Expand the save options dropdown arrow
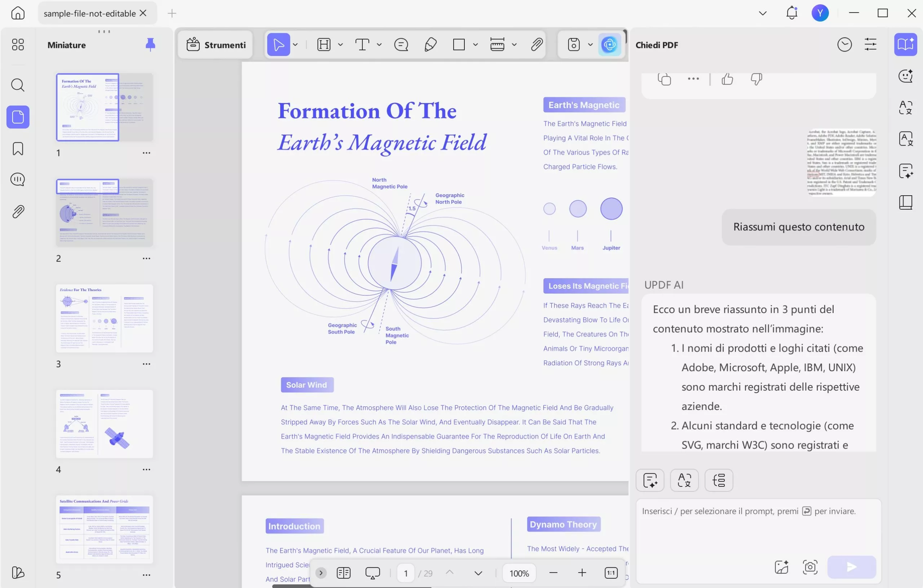Screen dimensions: 923x588 pos(591,45)
